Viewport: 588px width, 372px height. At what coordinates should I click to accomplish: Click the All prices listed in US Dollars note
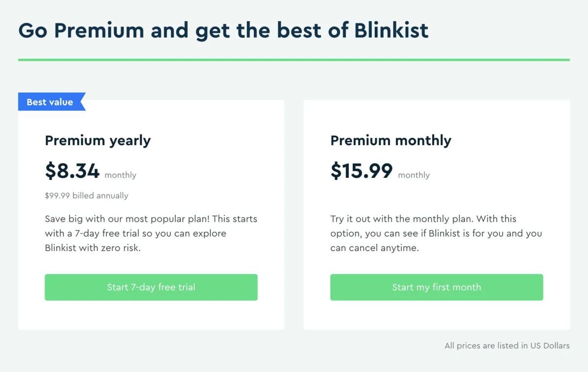(x=507, y=346)
